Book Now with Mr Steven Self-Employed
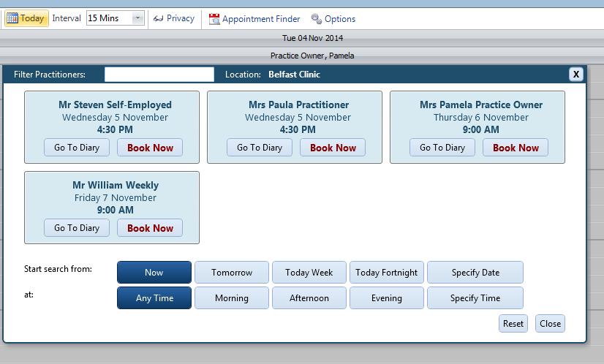 [150, 148]
